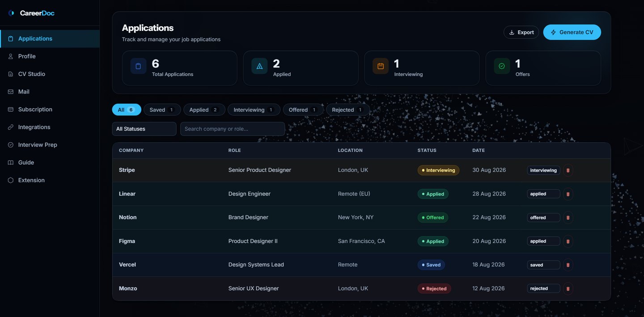Image resolution: width=644 pixels, height=317 pixels.
Task: Open Integrations from the sidebar
Action: pos(50,127)
